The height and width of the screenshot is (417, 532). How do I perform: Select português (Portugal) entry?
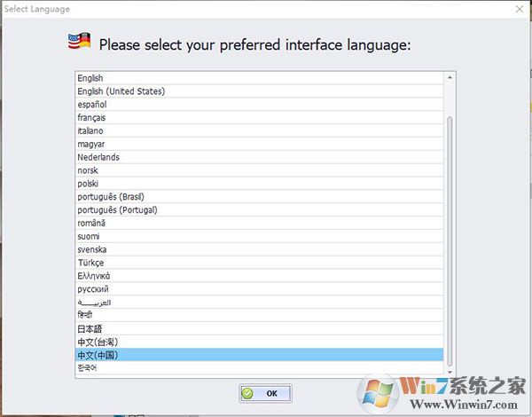pyautogui.click(x=259, y=210)
